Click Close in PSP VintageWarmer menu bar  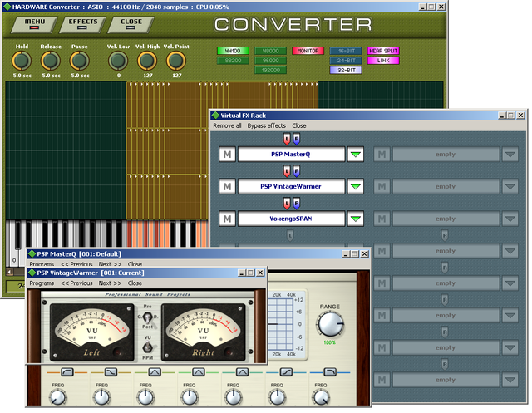pos(135,283)
